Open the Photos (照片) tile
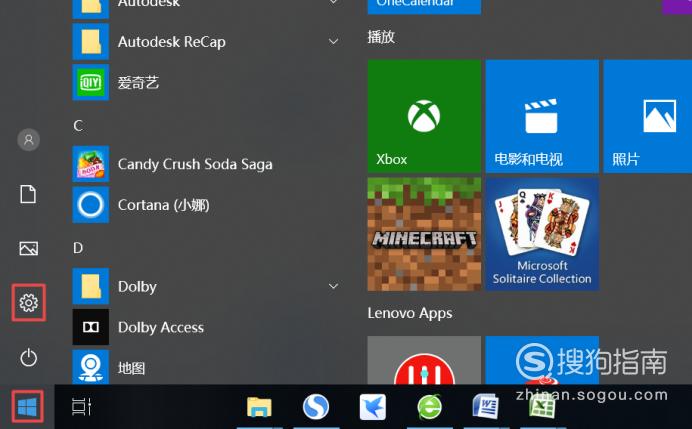The height and width of the screenshot is (429, 692). tap(647, 116)
